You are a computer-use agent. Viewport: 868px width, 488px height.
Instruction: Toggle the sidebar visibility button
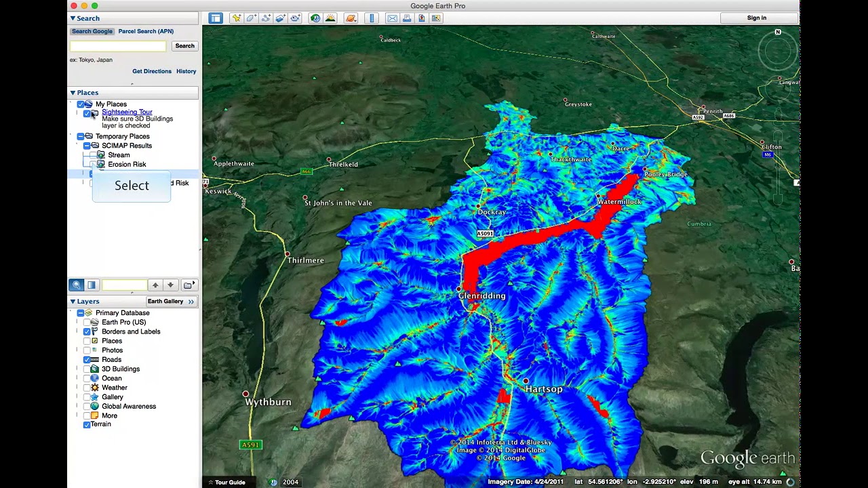[216, 18]
